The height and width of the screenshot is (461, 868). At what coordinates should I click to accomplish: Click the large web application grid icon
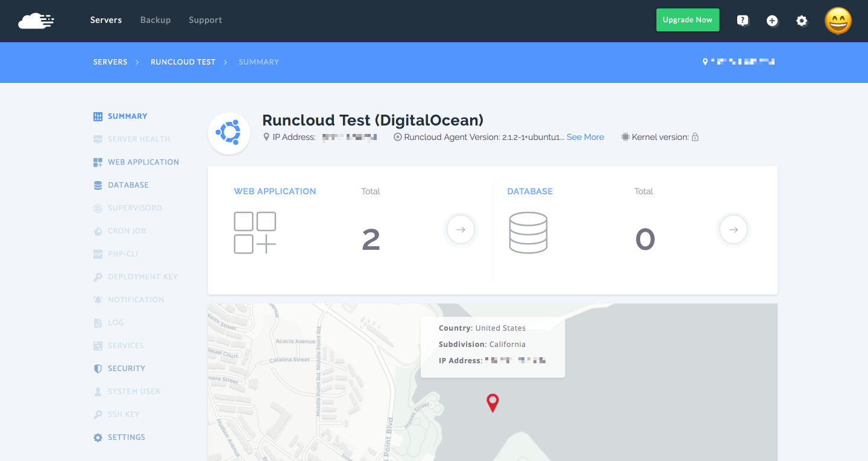click(255, 232)
